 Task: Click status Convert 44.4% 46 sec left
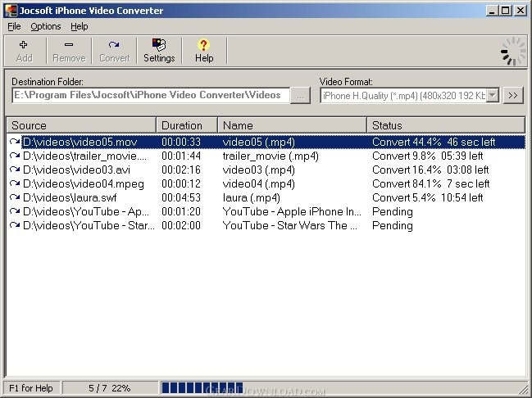tap(434, 142)
